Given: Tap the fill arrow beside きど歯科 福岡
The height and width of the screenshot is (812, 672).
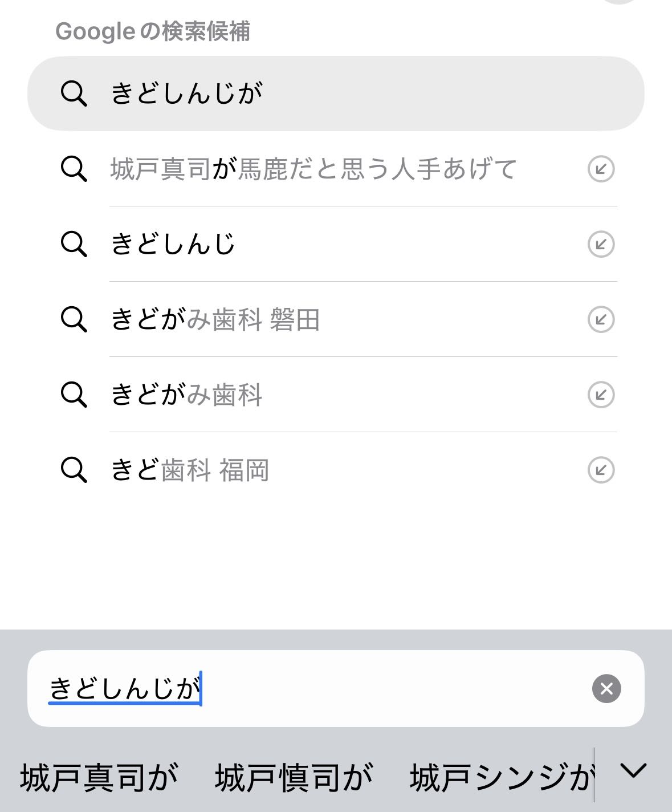Looking at the screenshot, I should pyautogui.click(x=601, y=470).
